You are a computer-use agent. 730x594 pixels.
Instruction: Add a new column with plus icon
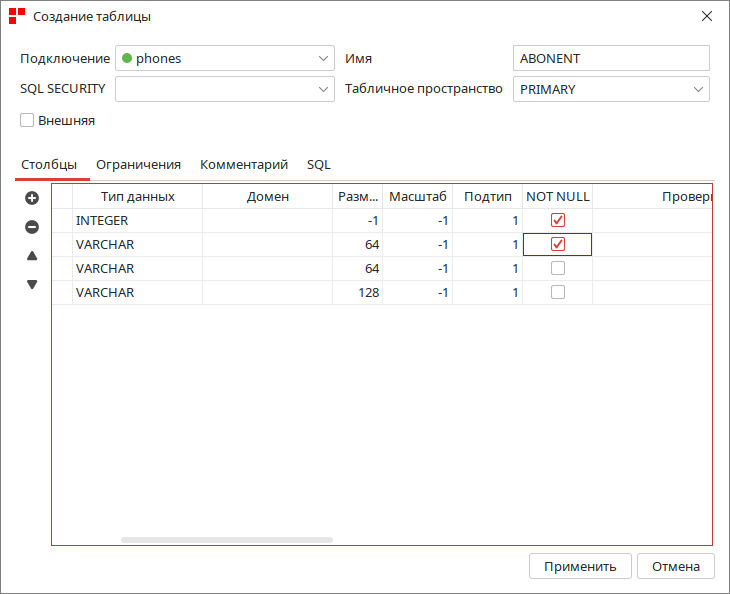click(32, 198)
